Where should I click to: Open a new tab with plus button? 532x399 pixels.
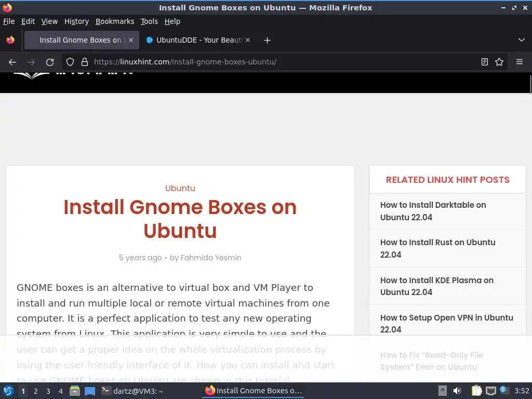pyautogui.click(x=268, y=41)
